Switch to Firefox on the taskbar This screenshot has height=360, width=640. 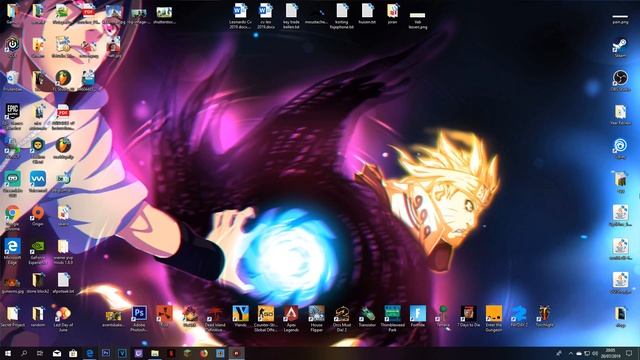pyautogui.click(x=204, y=353)
